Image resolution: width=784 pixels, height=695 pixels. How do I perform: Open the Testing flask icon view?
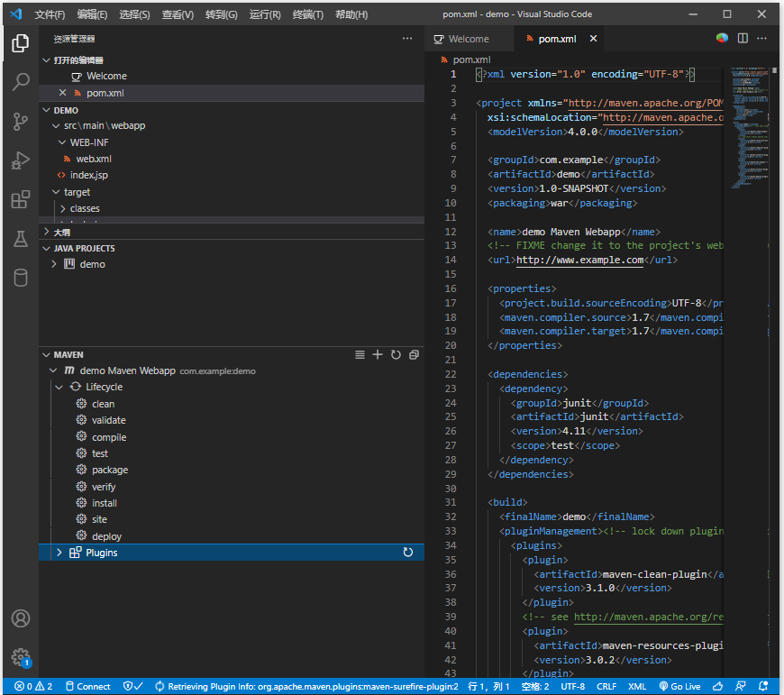[x=21, y=238]
